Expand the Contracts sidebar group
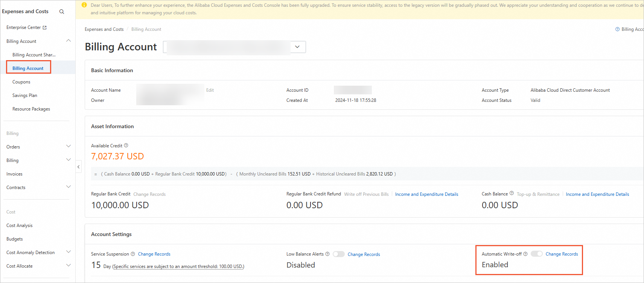The image size is (644, 283). [x=69, y=187]
